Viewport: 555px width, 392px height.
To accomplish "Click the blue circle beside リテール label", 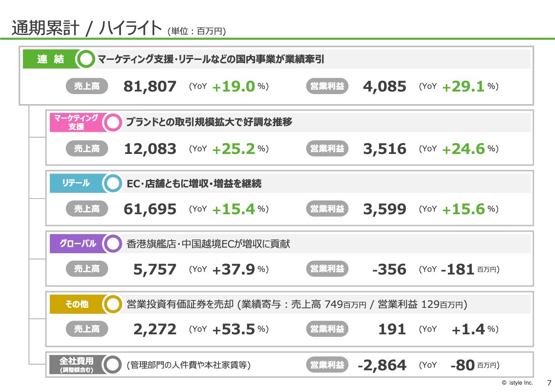I will (x=113, y=183).
